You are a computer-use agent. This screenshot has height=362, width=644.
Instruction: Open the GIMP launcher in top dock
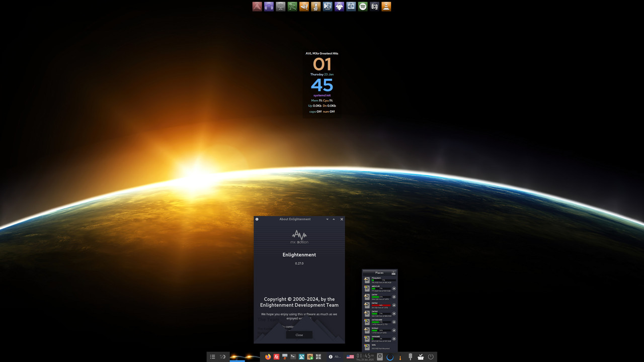tap(304, 7)
